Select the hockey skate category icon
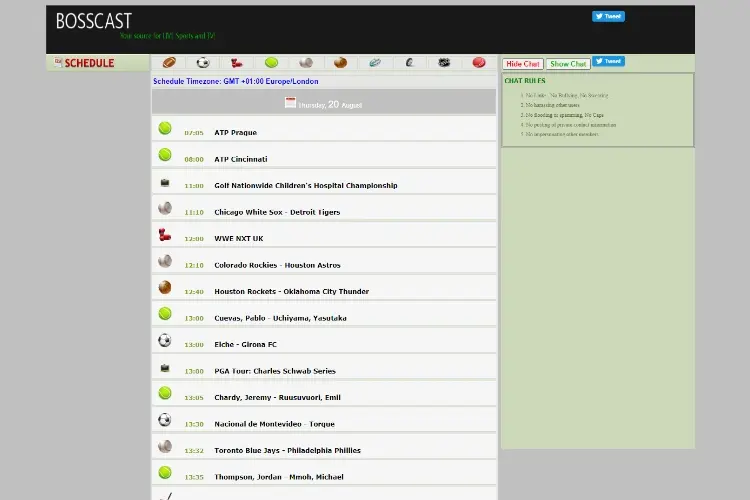750x500 pixels. (375, 63)
